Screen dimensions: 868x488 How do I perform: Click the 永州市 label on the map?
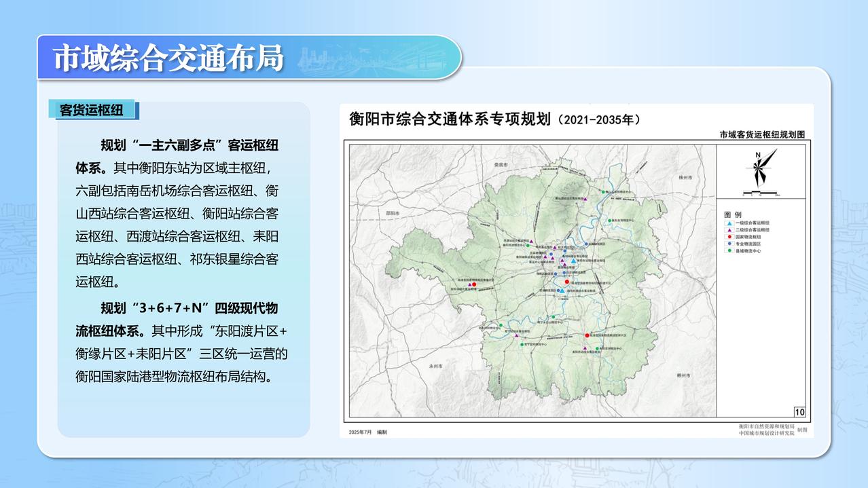(435, 367)
